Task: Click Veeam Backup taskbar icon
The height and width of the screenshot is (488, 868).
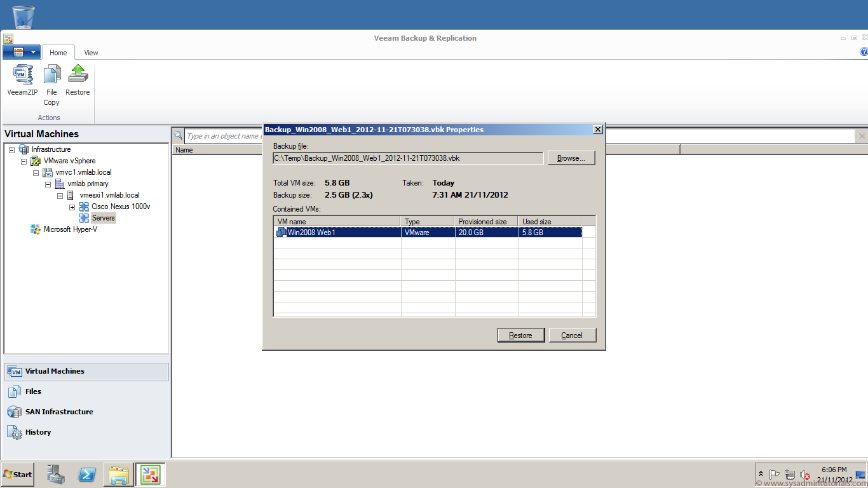Action: (x=150, y=474)
